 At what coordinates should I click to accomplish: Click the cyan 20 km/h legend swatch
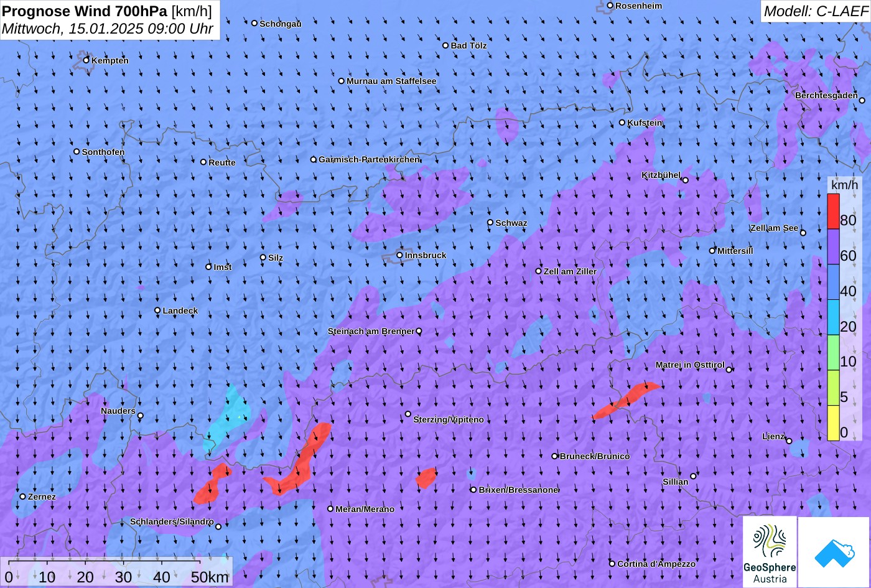(833, 317)
